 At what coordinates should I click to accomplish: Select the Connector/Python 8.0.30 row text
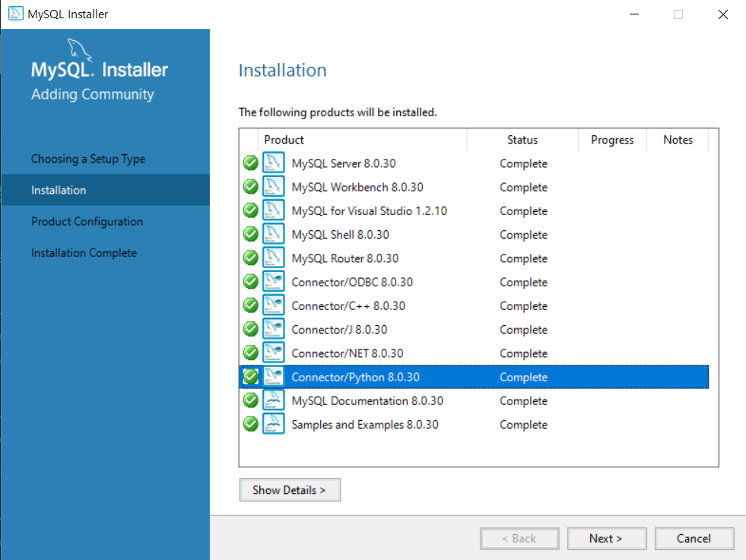[x=355, y=378]
